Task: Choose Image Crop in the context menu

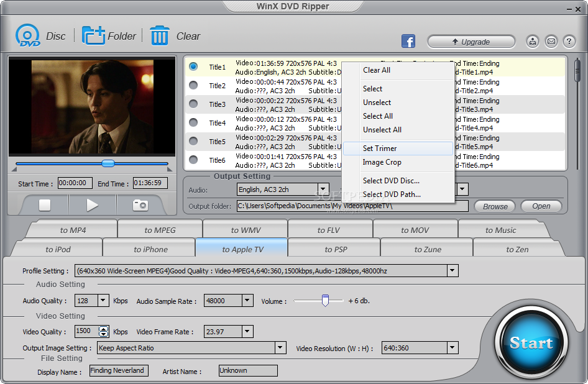Action: [398, 162]
